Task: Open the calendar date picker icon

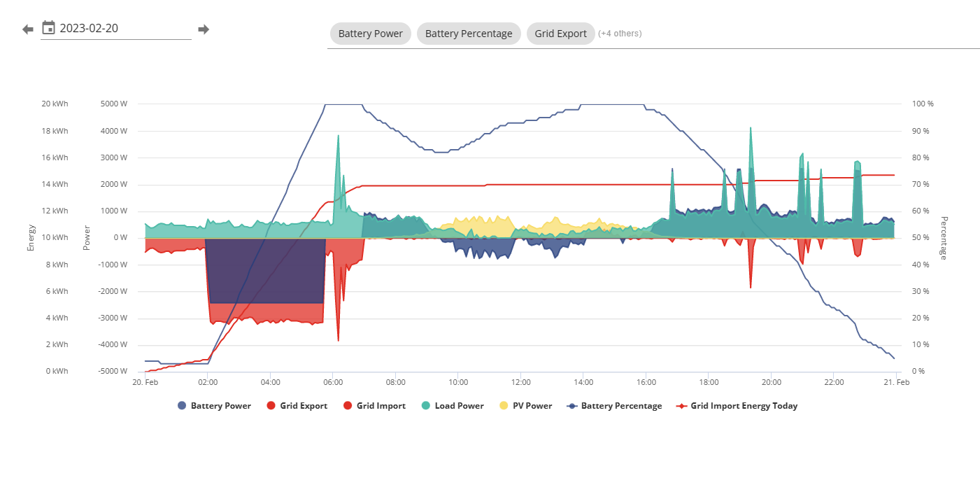Action: click(x=48, y=28)
